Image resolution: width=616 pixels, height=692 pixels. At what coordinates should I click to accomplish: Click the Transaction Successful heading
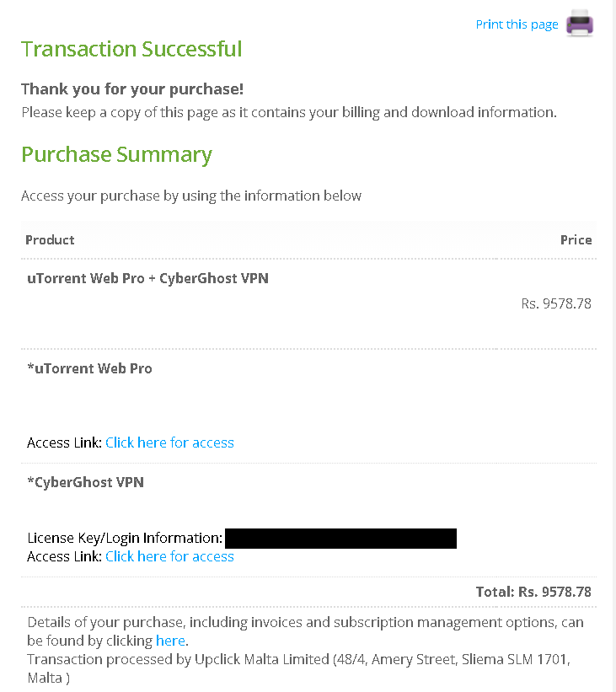click(x=131, y=49)
